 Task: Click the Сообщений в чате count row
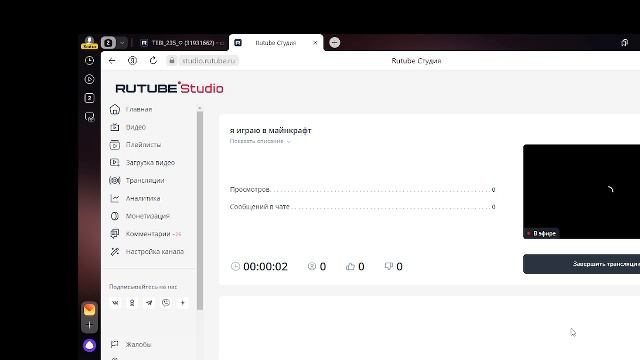pos(362,207)
